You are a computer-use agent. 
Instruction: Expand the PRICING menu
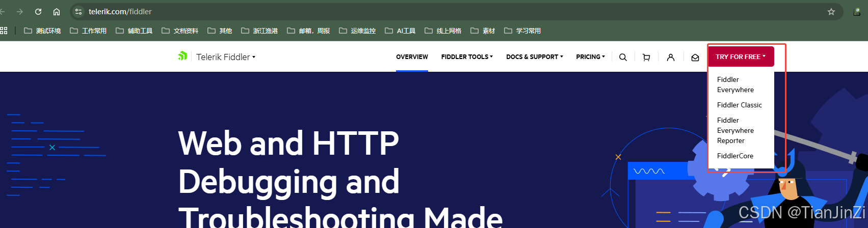point(590,57)
